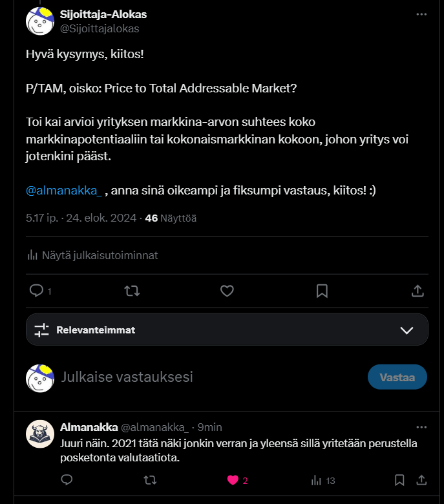
Task: Repost Almanakka's reply
Action: coord(149,480)
